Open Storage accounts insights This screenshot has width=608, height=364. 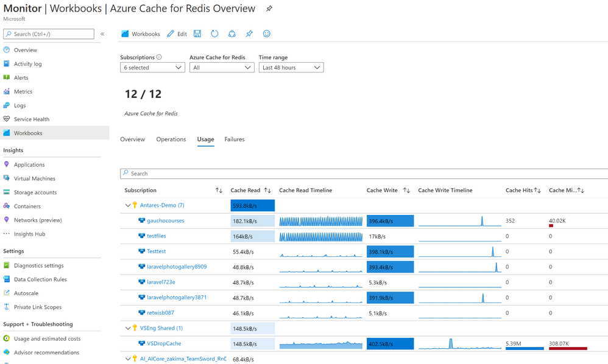pyautogui.click(x=35, y=192)
